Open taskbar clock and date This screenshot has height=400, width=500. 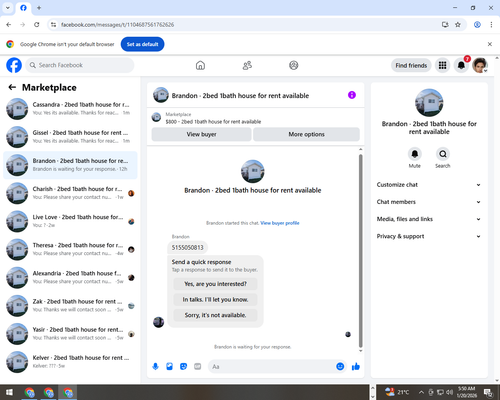tap(467, 392)
